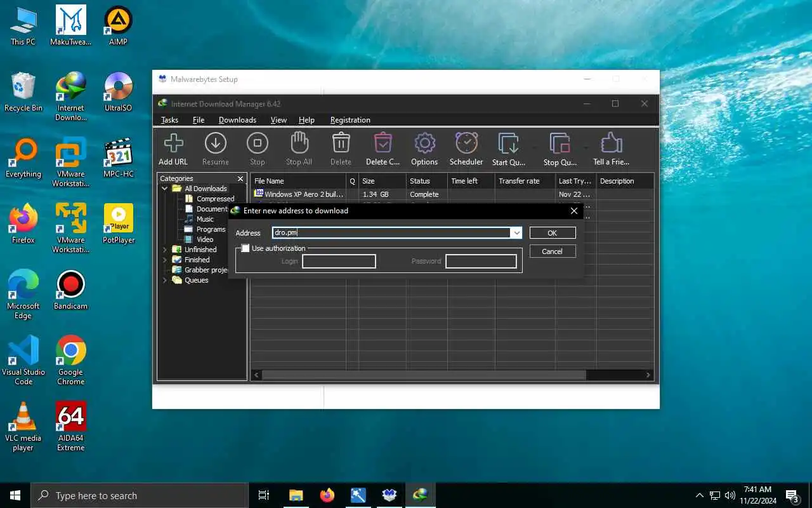This screenshot has height=508, width=812.
Task: Click the Password input field
Action: pos(481,261)
